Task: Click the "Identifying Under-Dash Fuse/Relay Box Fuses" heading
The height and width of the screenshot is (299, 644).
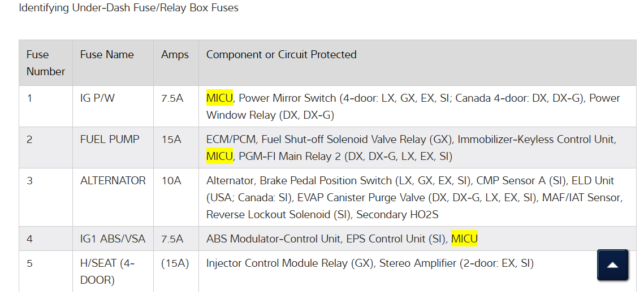Action: [128, 8]
